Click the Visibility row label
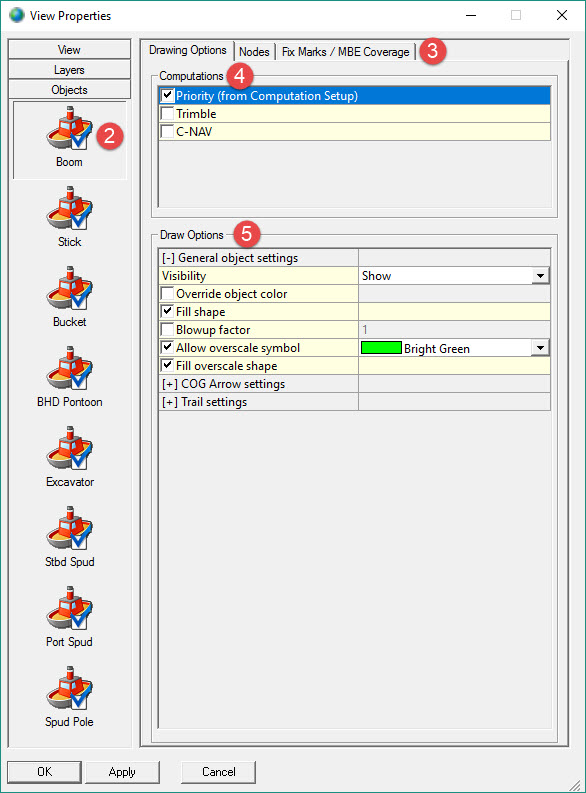Screen dimensions: 586x793 tap(184, 276)
